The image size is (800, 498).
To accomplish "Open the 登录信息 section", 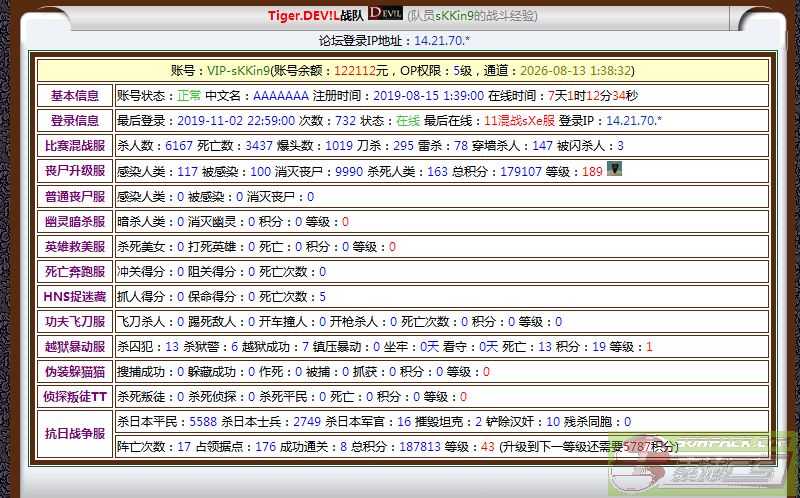I will 75,121.
